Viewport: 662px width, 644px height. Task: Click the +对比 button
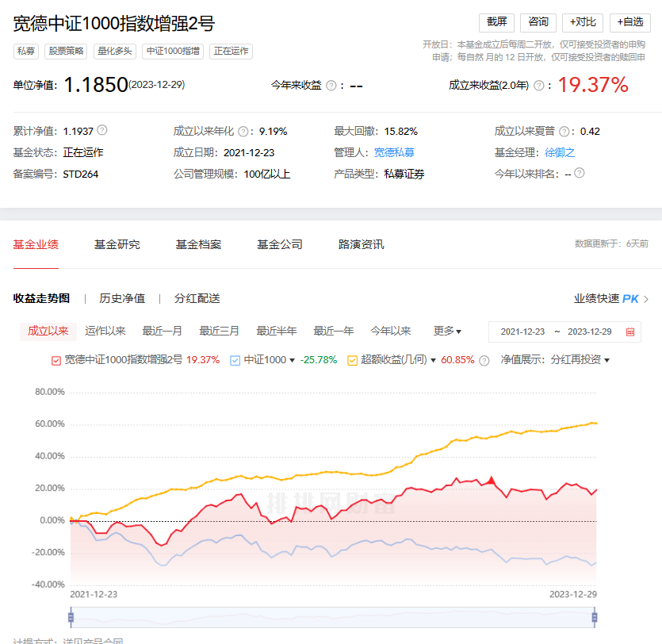(583, 22)
